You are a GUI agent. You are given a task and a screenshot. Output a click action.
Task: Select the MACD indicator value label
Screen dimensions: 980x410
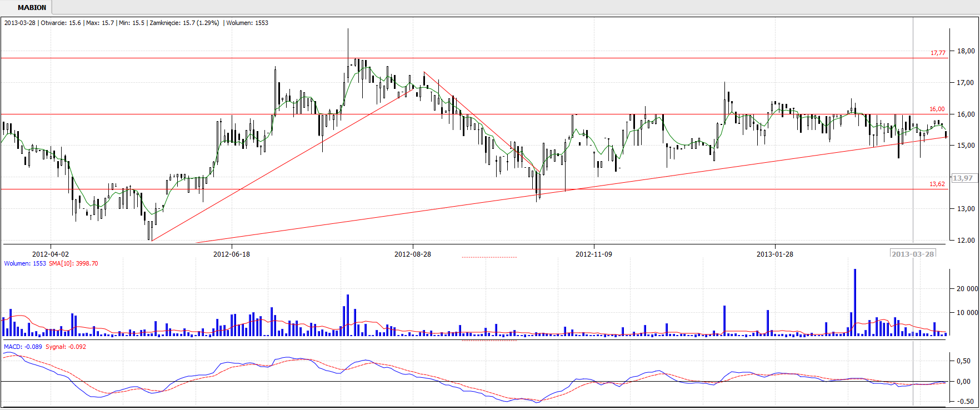click(23, 347)
